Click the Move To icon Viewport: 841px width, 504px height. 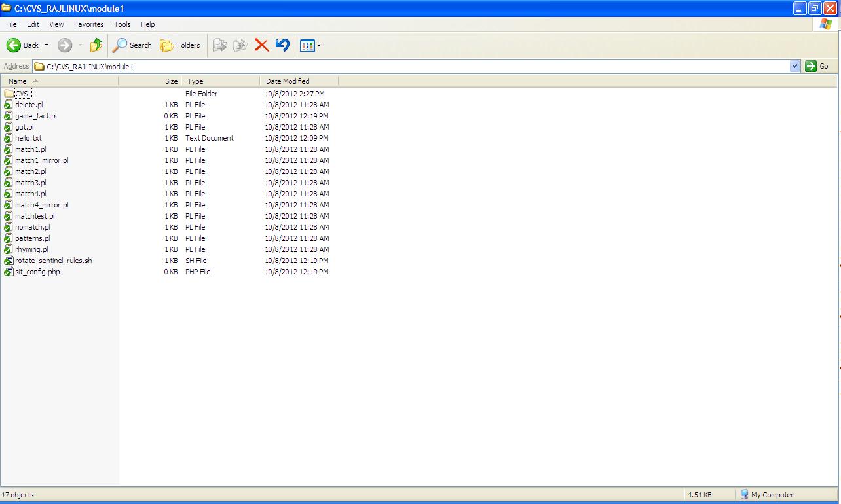pos(219,45)
